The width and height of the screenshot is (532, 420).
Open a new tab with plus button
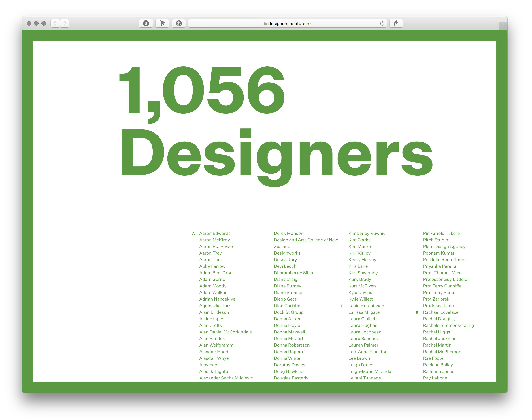click(503, 26)
